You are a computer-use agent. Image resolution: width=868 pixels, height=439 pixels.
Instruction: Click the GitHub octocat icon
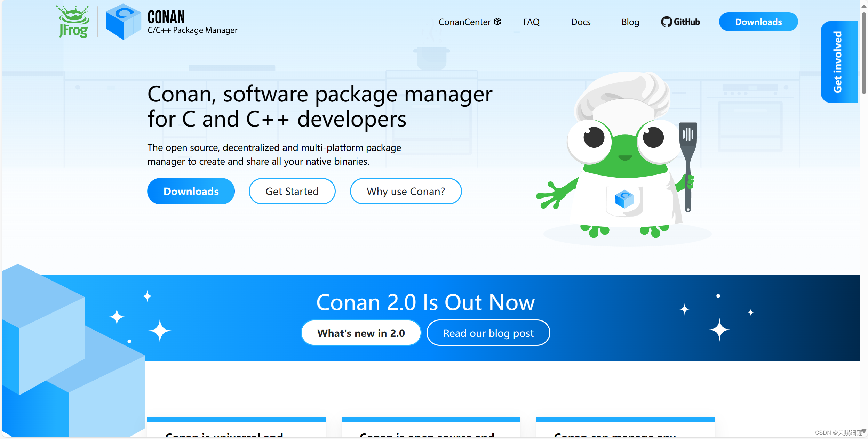point(666,22)
